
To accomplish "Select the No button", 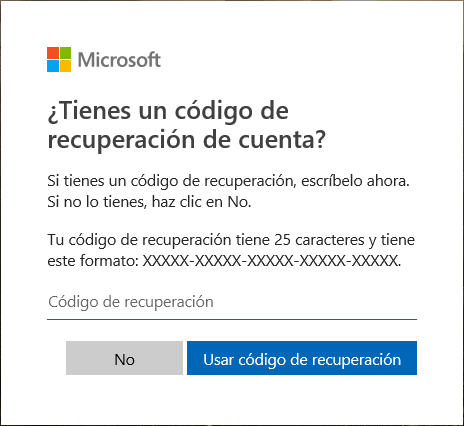I will pos(124,358).
